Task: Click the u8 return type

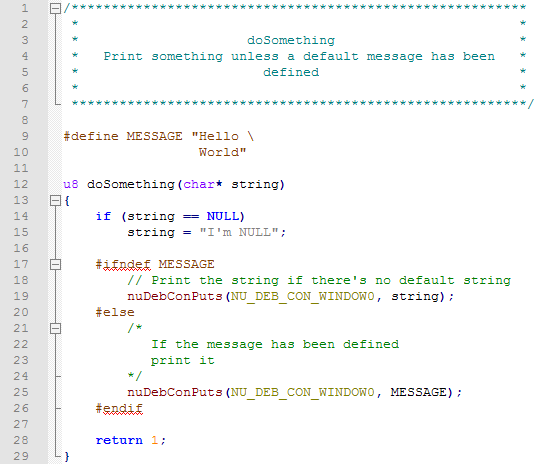Action: 71,184
